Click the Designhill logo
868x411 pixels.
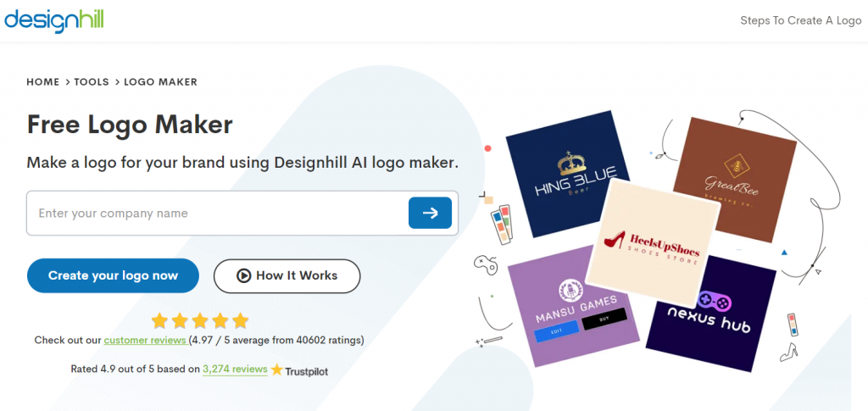[x=53, y=19]
